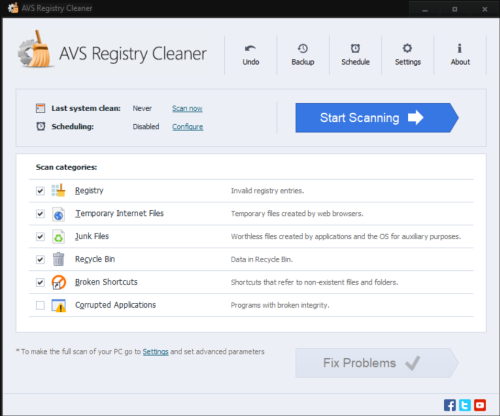Select the Registry category label
This screenshot has width=500, height=416.
click(89, 191)
